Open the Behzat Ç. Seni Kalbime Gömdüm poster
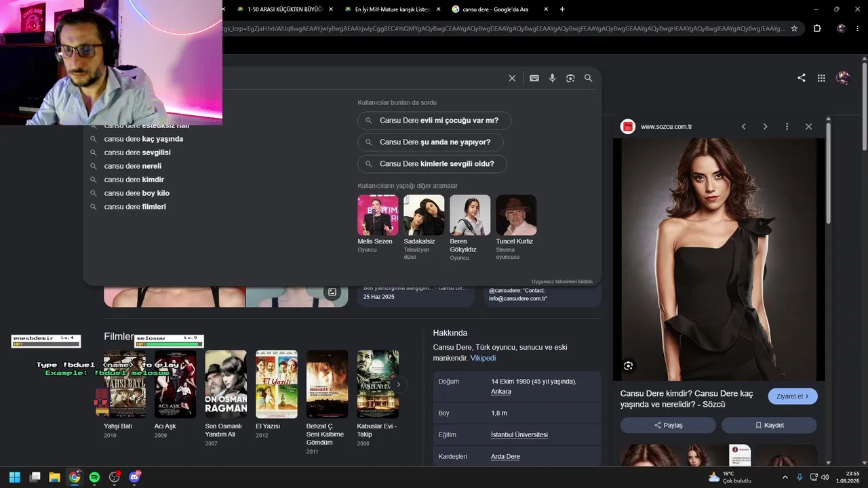This screenshot has height=488, width=868. tap(327, 384)
